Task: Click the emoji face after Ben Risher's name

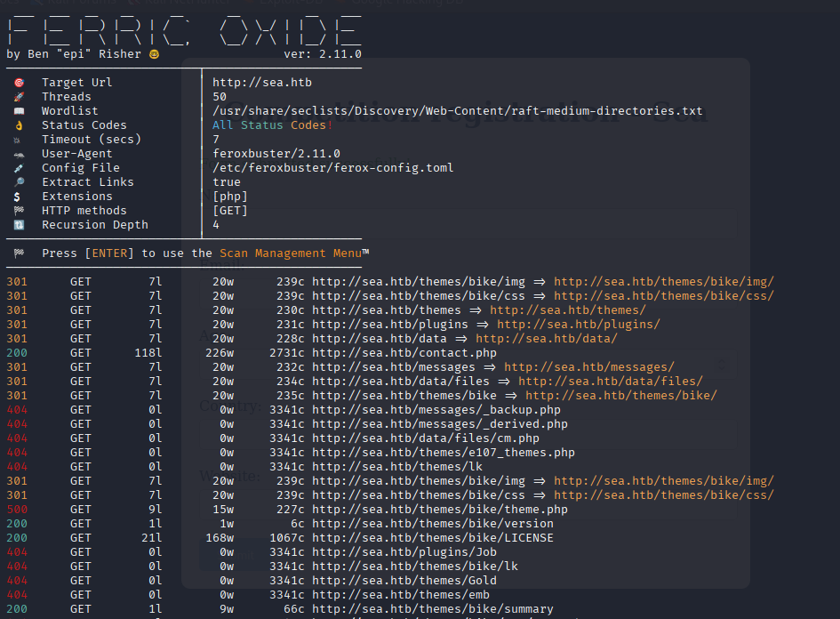Action: 155,54
